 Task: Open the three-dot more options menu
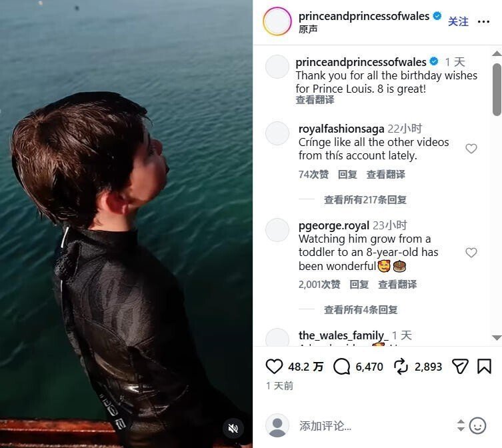(x=483, y=22)
